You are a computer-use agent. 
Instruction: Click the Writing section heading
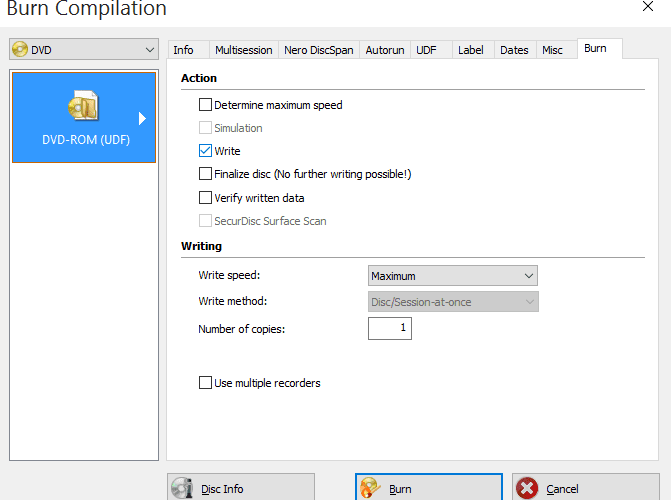[x=201, y=246]
